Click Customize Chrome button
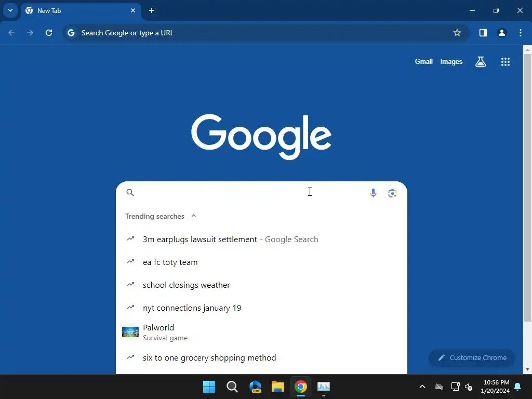 [472, 357]
